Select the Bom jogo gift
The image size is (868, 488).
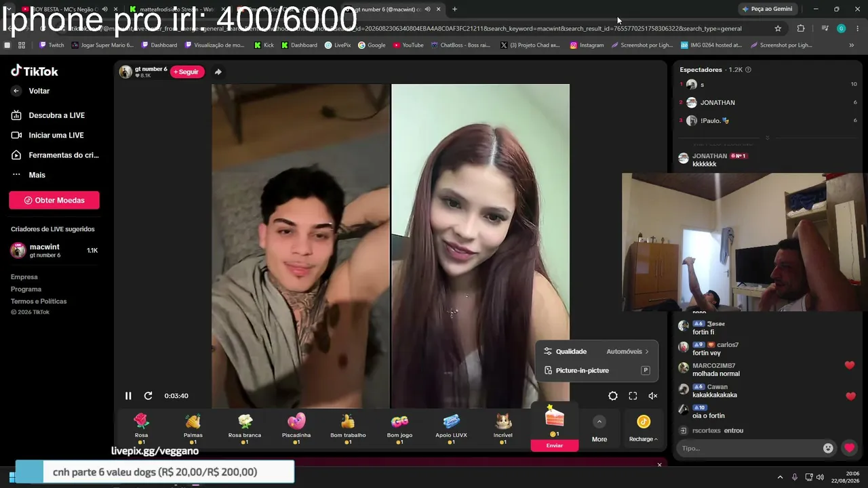pos(400,428)
